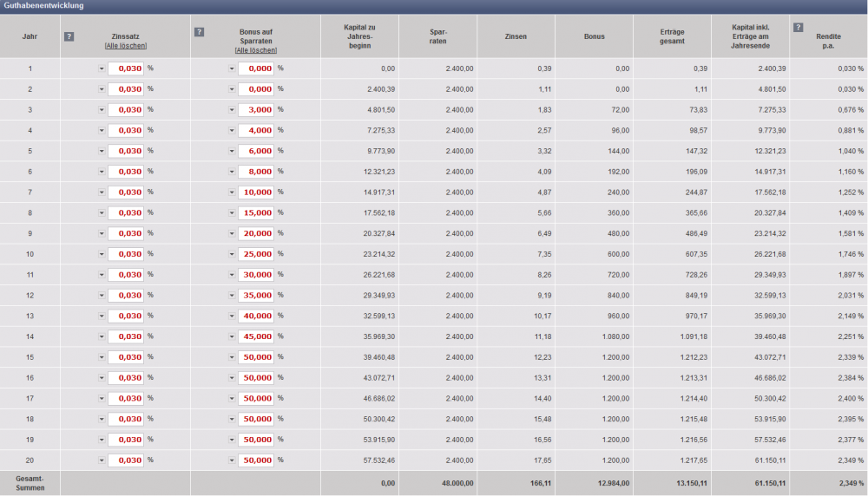Click the year 3 Bonus value 72,00
868x496 pixels.
point(620,110)
